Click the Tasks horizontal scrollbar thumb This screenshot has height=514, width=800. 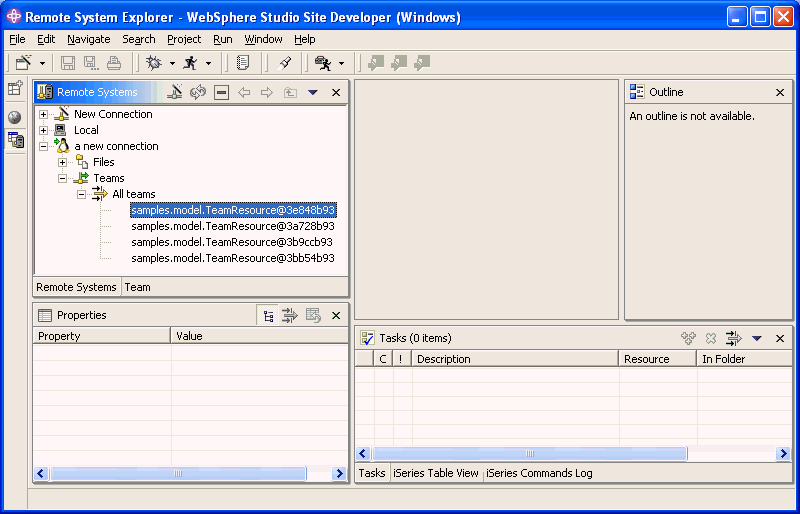tap(529, 454)
